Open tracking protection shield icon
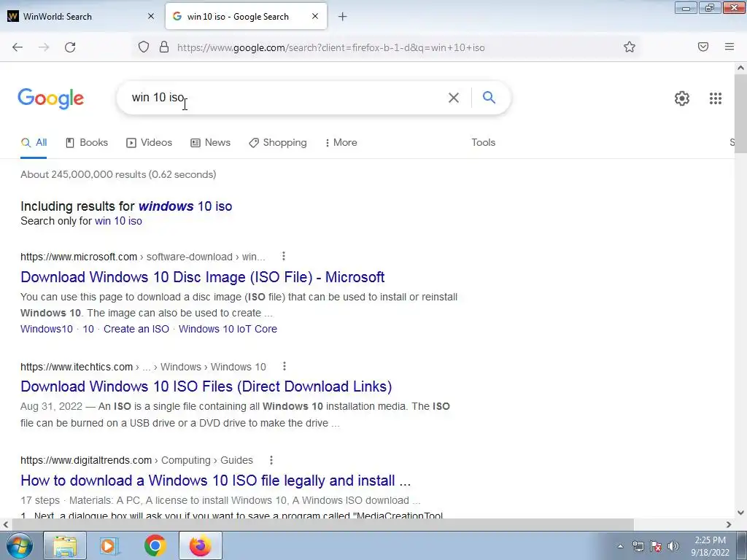747x560 pixels. (144, 47)
